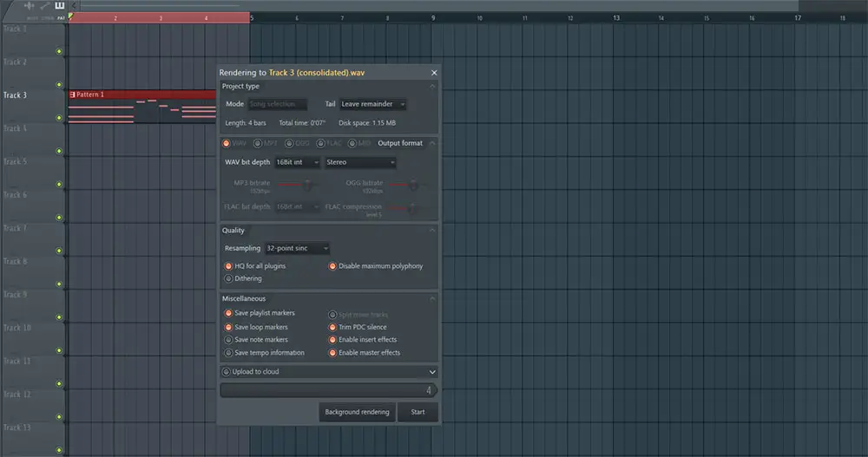Mute Track 1 using its green LED

coord(59,52)
